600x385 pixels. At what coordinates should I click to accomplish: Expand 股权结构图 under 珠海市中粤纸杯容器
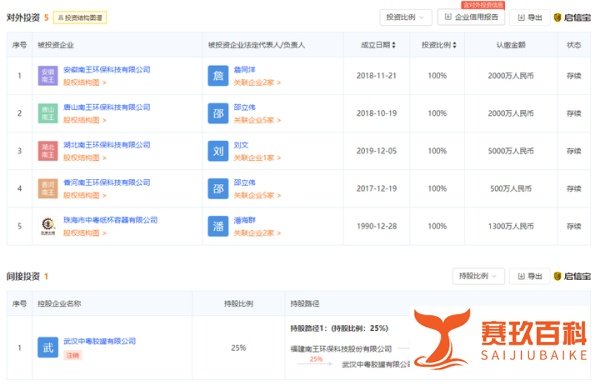(x=85, y=233)
